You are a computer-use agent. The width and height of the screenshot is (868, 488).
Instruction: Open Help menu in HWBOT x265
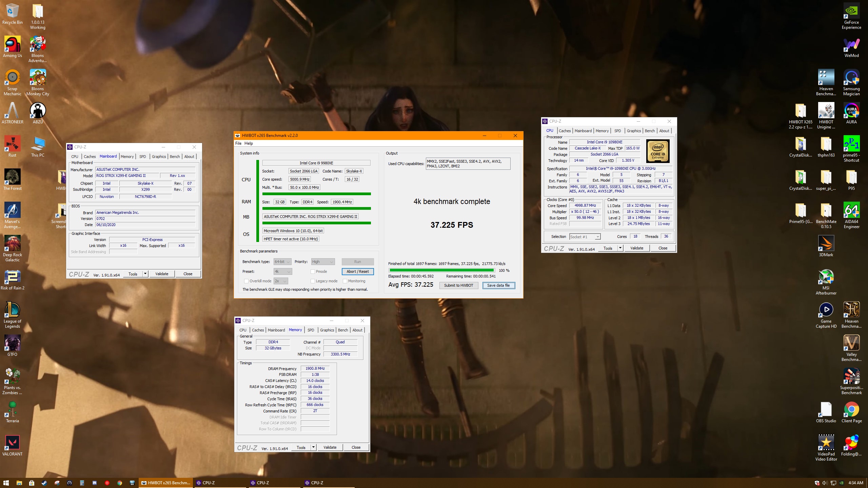(249, 143)
